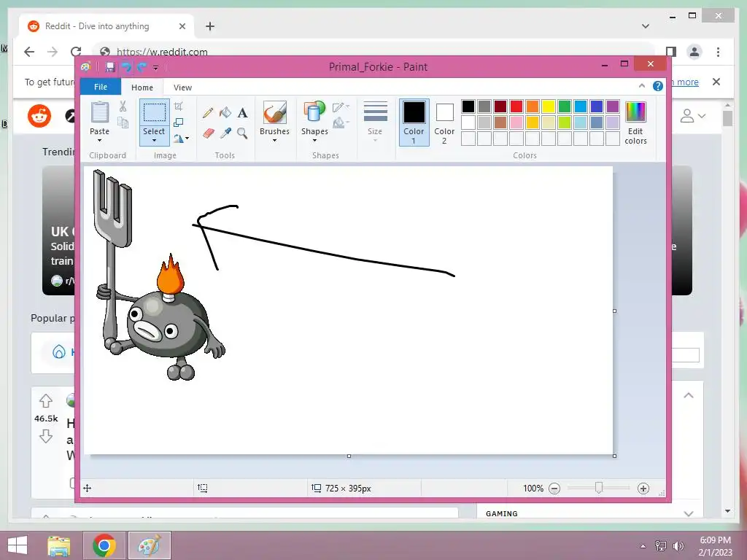The image size is (747, 560).
Task: Click the Undo arrow in Paint title bar
Action: [x=126, y=67]
